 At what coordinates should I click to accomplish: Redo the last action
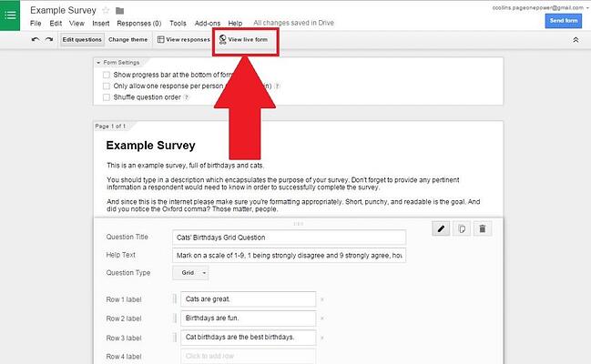pyautogui.click(x=49, y=39)
